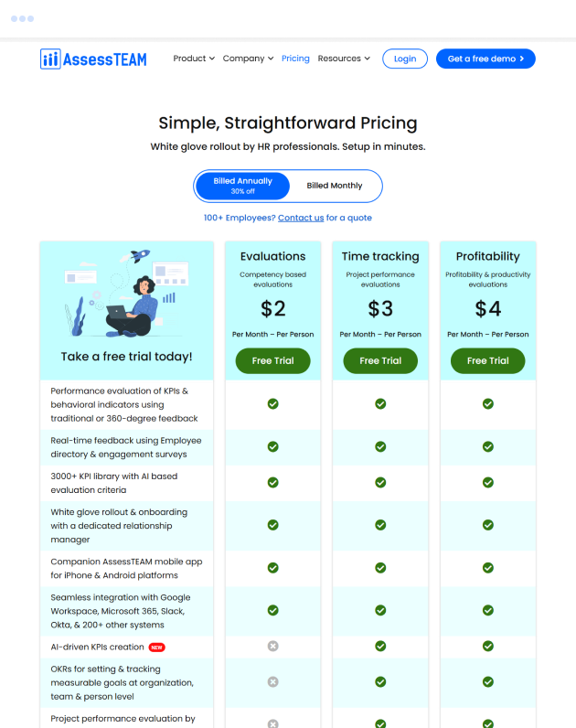Expand the Resources menu
Viewport: 576px width, 728px height.
point(344,59)
